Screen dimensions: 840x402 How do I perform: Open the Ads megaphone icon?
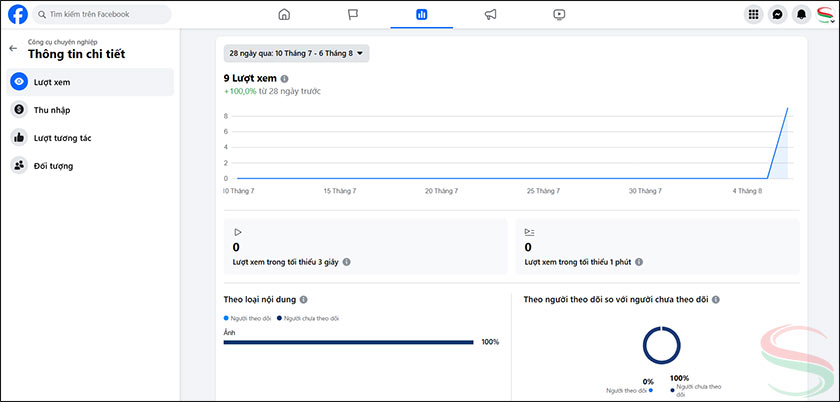(490, 15)
